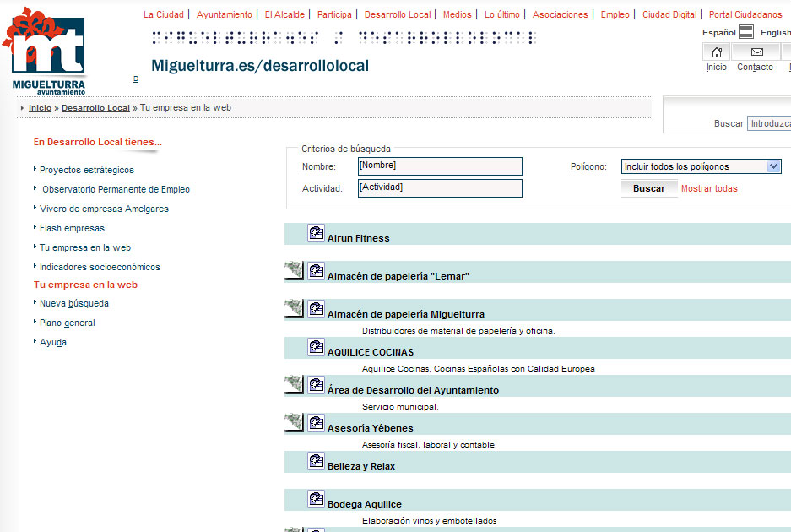Open Flash empresas sidebar link
Screen dimensions: 791x532
click(72, 228)
